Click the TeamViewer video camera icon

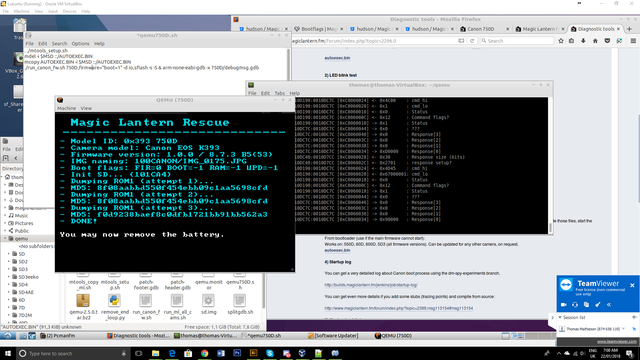564,304
